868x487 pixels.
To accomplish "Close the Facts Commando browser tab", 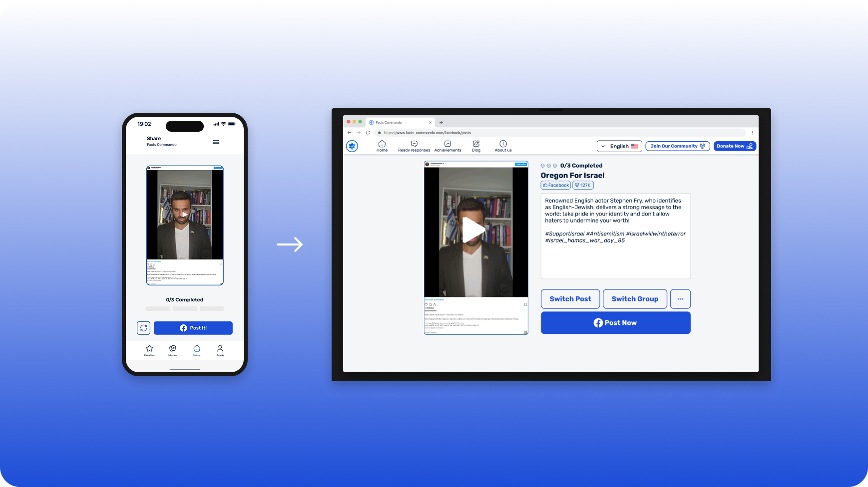I will (x=430, y=122).
